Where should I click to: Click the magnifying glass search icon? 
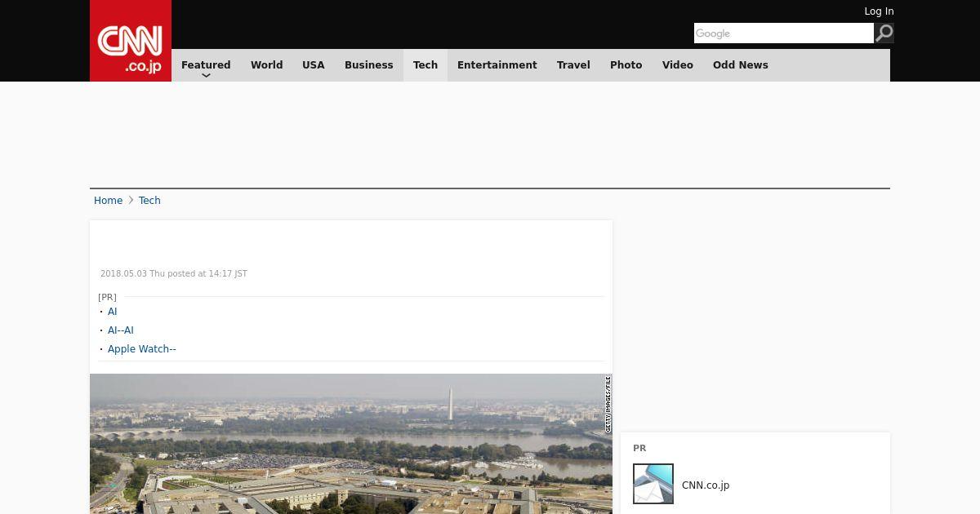pos(884,33)
